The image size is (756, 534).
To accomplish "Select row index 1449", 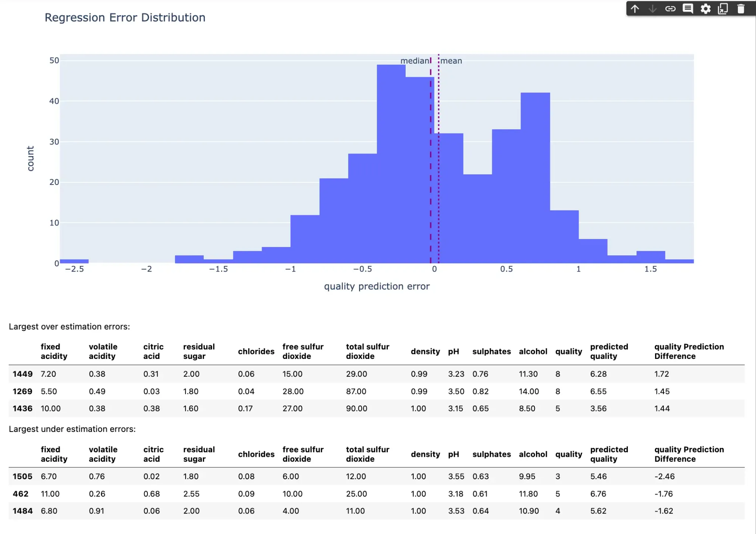I will tap(22, 374).
